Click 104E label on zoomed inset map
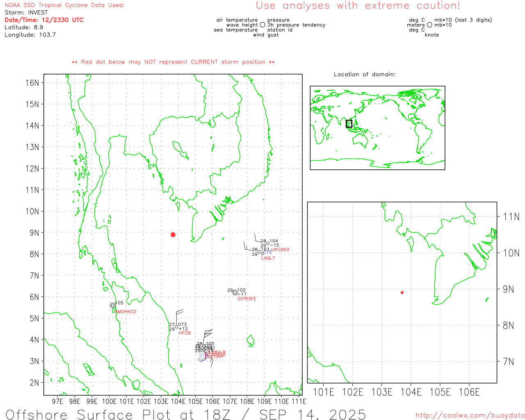The image size is (525, 420). pyautogui.click(x=411, y=392)
